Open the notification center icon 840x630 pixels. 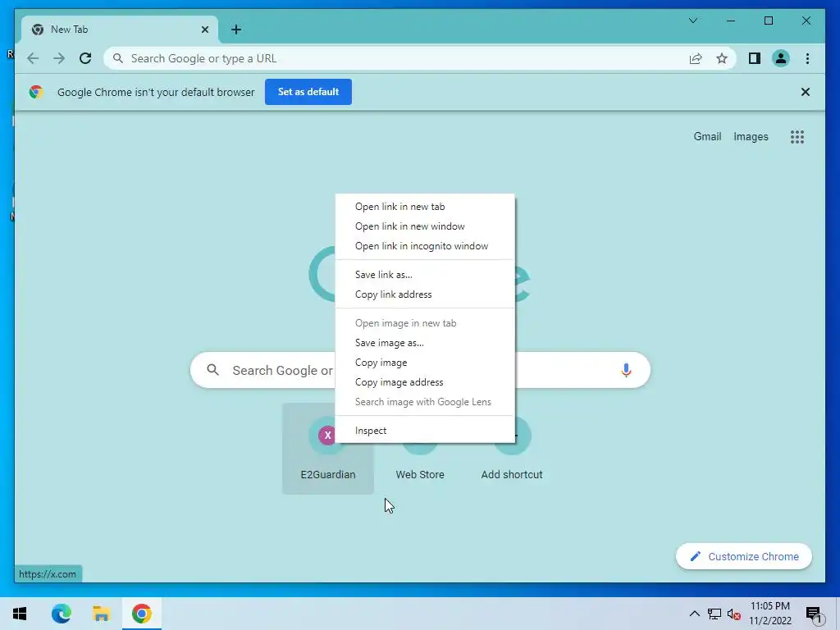[814, 615]
